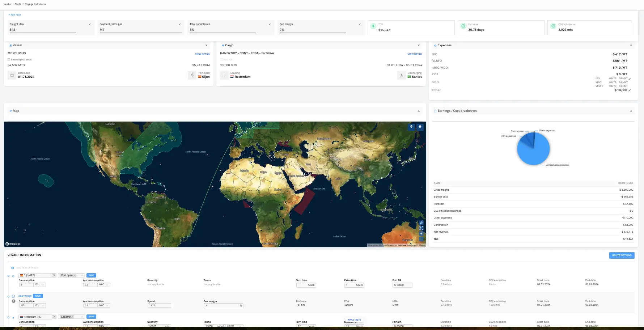Zoom out on the map
The image size is (644, 330).
tap(421, 239)
